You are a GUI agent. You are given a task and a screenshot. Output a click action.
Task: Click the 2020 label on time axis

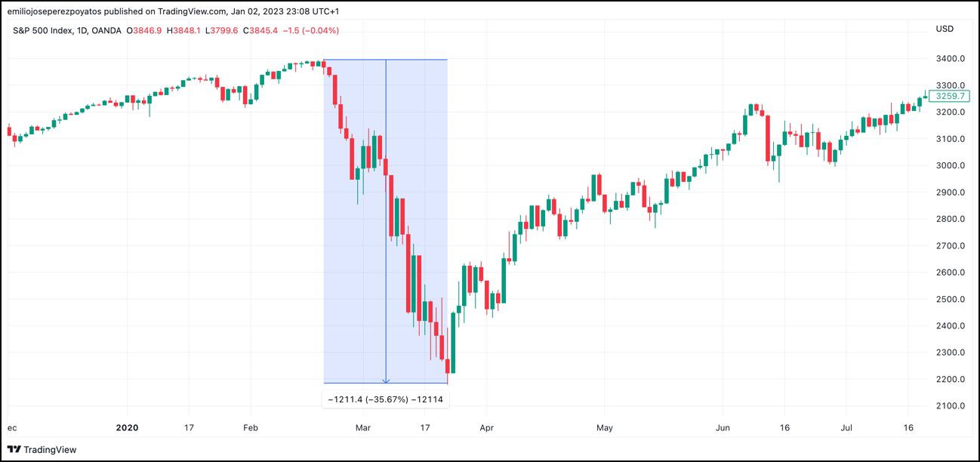(128, 428)
